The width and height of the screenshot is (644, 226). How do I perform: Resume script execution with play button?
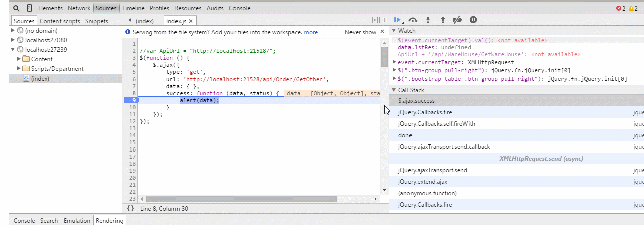398,20
